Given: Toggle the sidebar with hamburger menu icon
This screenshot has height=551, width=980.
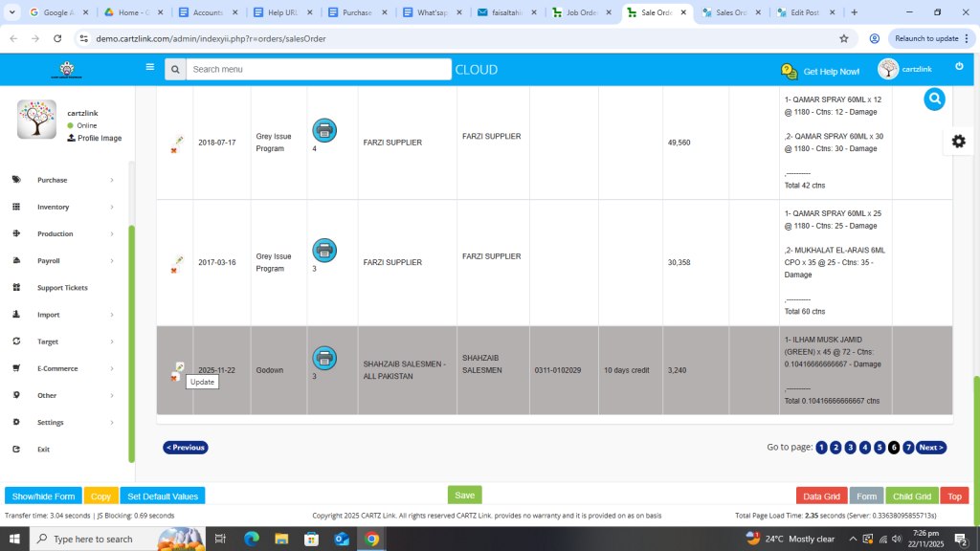Looking at the screenshot, I should point(150,68).
